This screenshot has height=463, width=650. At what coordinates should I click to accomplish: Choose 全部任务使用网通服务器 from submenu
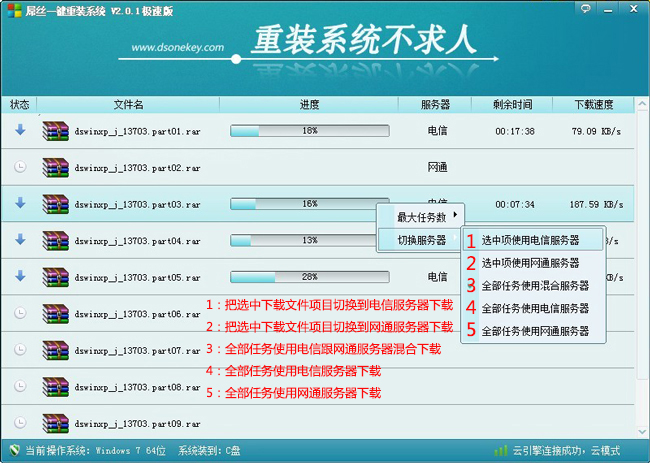click(533, 331)
